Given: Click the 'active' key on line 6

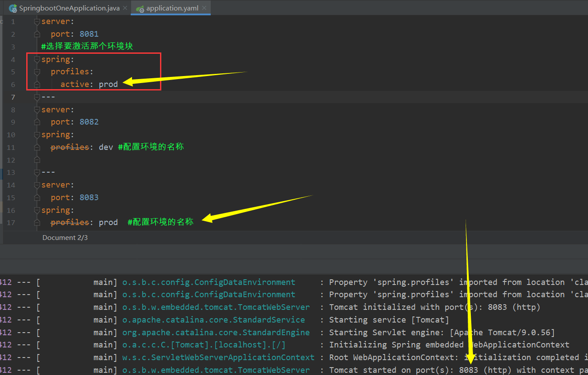Looking at the screenshot, I should point(75,84).
